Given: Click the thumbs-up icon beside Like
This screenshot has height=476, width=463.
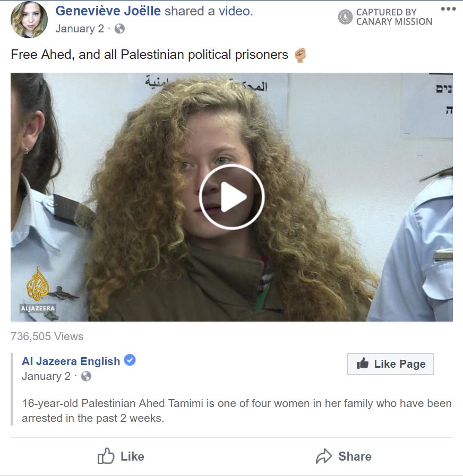Looking at the screenshot, I should tap(106, 456).
